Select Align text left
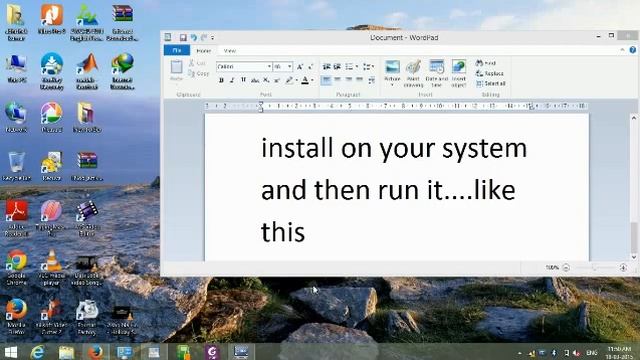 pyautogui.click(x=327, y=80)
